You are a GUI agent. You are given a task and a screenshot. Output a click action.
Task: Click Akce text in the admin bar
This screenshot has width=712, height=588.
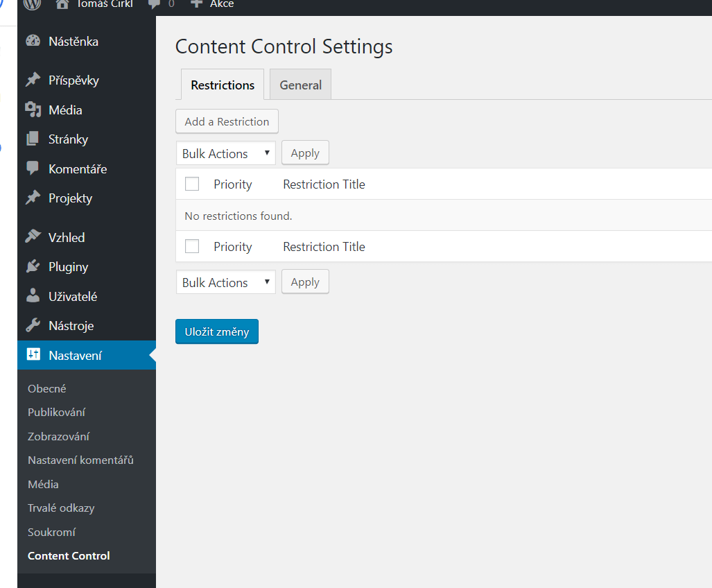pos(222,4)
